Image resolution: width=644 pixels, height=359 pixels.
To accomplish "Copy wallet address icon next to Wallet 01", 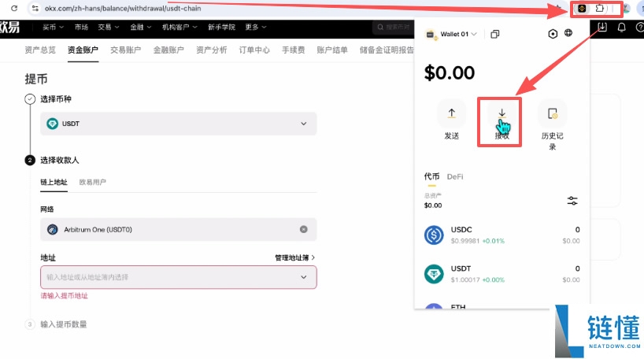I will (x=495, y=34).
